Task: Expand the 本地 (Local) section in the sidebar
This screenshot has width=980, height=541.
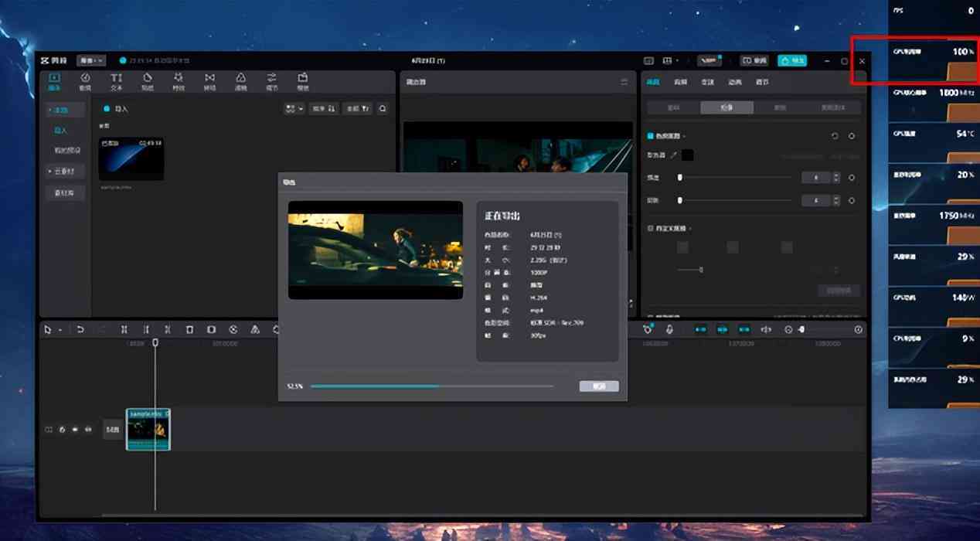Action: pyautogui.click(x=64, y=111)
